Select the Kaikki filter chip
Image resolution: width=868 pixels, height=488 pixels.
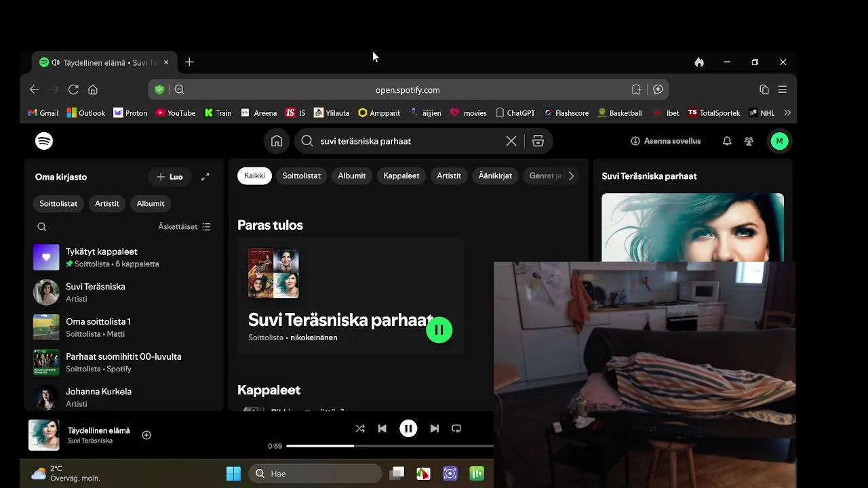(x=254, y=176)
